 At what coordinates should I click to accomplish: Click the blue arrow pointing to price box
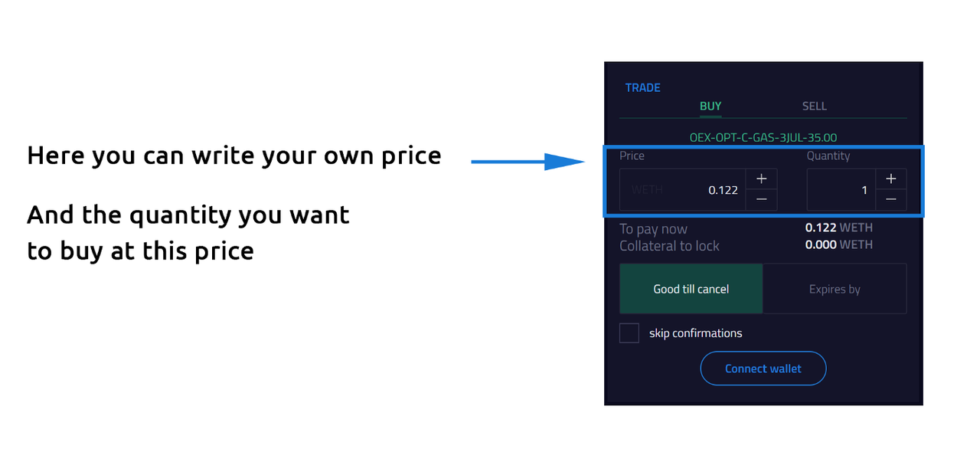(x=527, y=162)
